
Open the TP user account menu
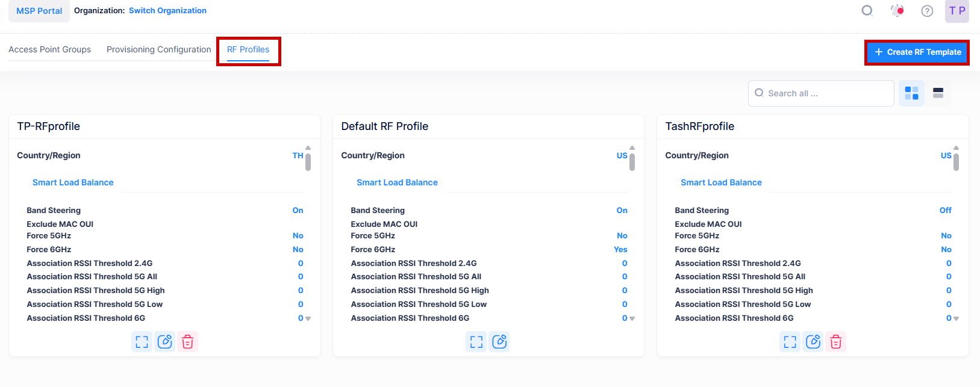(957, 11)
